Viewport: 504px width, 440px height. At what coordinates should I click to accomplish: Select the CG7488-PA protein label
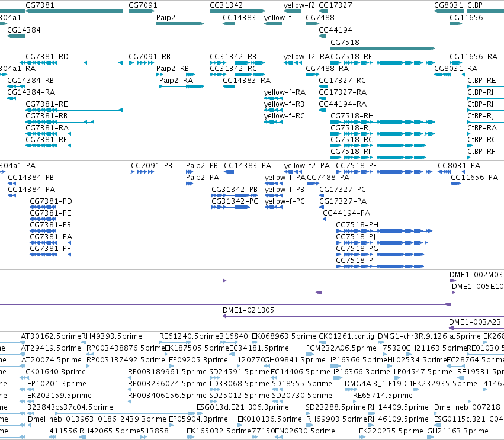(x=328, y=178)
